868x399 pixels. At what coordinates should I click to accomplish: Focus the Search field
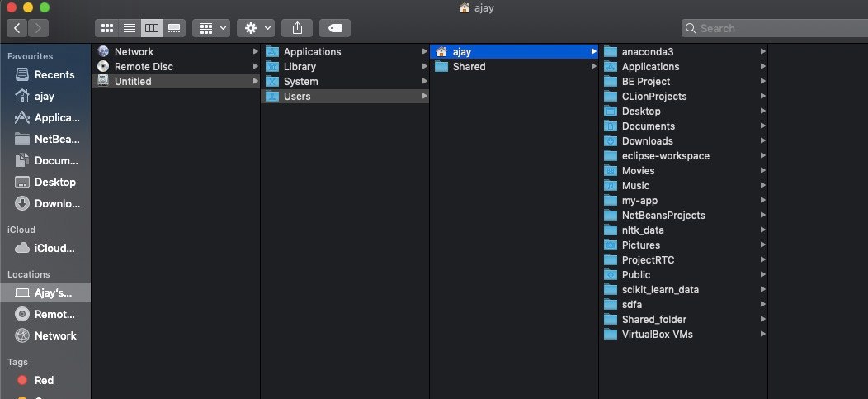click(775, 28)
